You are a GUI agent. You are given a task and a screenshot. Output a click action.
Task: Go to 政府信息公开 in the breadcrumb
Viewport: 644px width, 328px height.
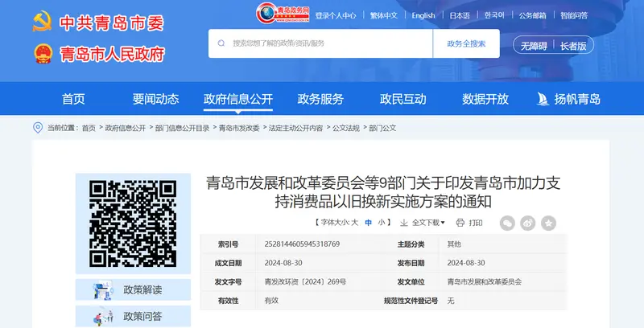click(x=126, y=128)
